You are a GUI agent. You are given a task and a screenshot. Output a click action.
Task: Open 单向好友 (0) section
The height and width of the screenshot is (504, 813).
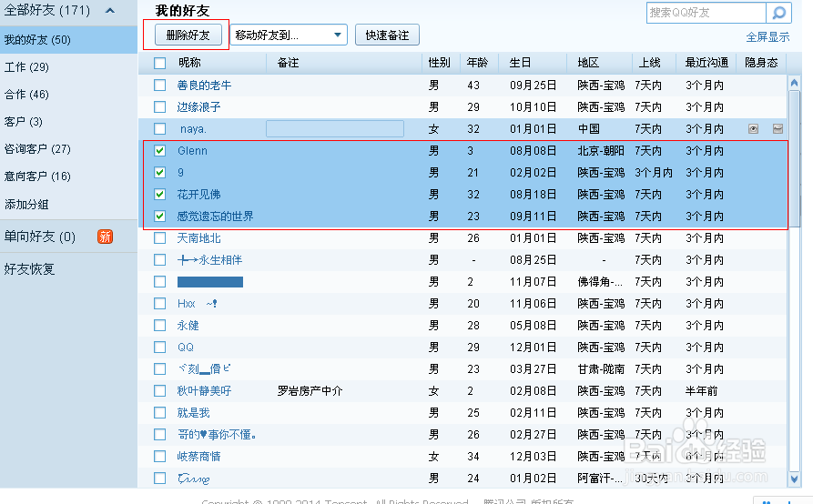[40, 237]
